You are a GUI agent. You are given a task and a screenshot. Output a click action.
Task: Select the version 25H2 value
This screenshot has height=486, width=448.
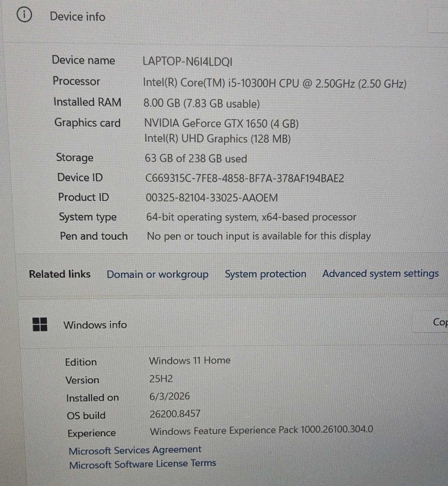pyautogui.click(x=161, y=378)
